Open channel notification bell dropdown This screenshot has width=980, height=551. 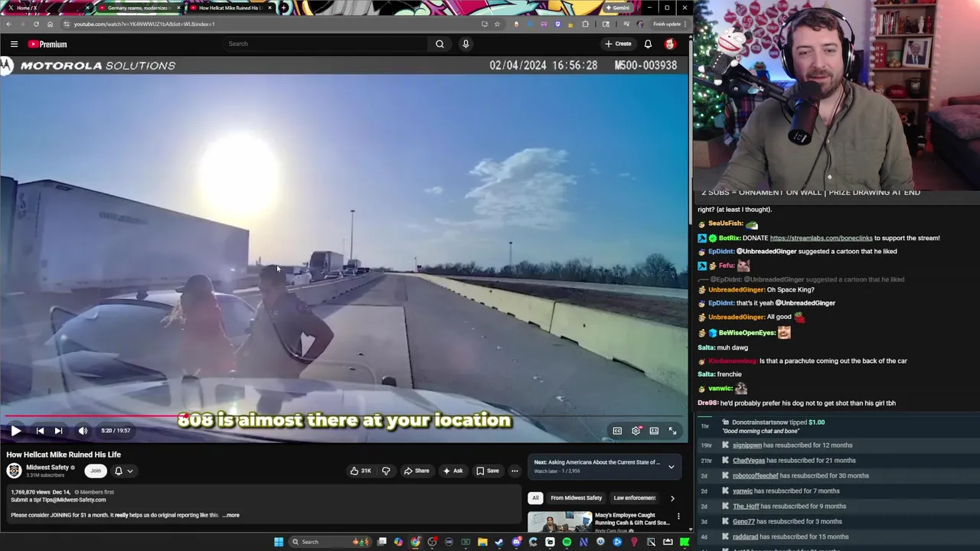click(x=123, y=471)
